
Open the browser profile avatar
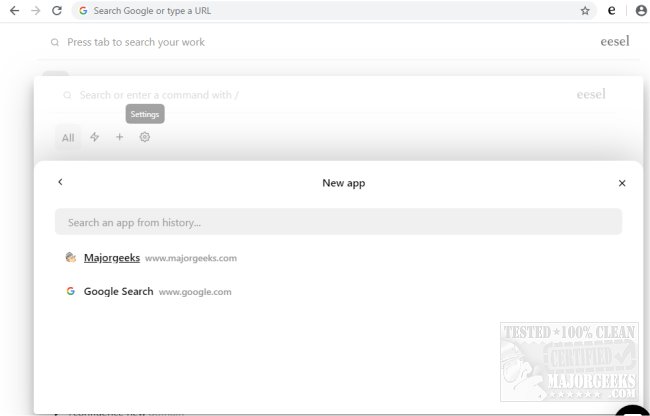tap(641, 11)
